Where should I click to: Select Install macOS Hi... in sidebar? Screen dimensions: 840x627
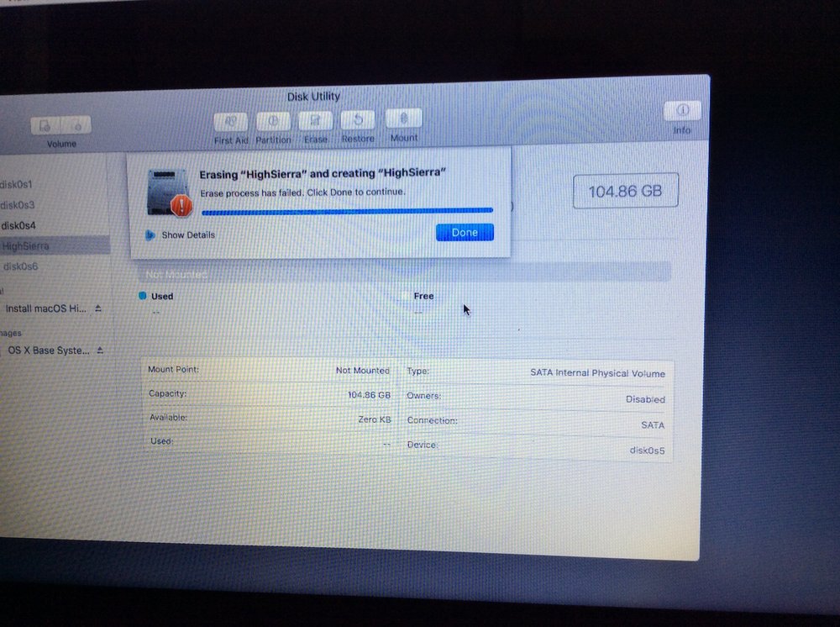point(45,308)
